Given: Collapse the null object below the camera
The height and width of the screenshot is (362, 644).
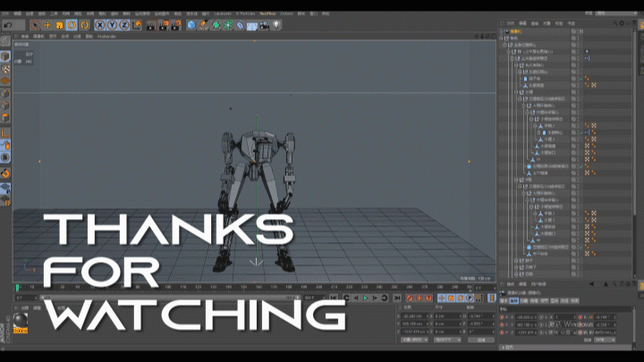Looking at the screenshot, I should [x=502, y=38].
